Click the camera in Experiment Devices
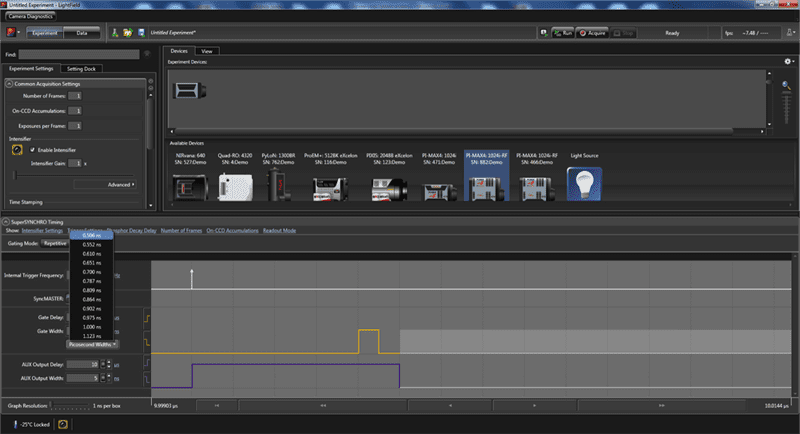The width and height of the screenshot is (800, 434). [187, 90]
